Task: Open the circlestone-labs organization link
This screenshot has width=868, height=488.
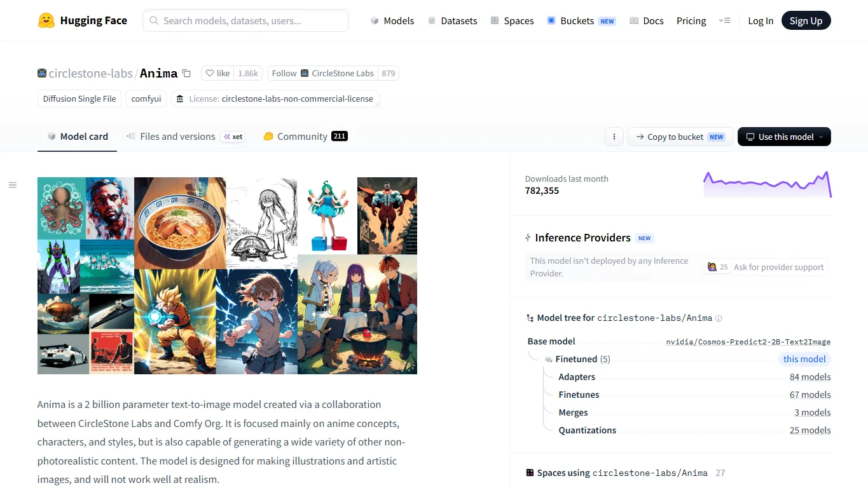Action: click(x=91, y=73)
